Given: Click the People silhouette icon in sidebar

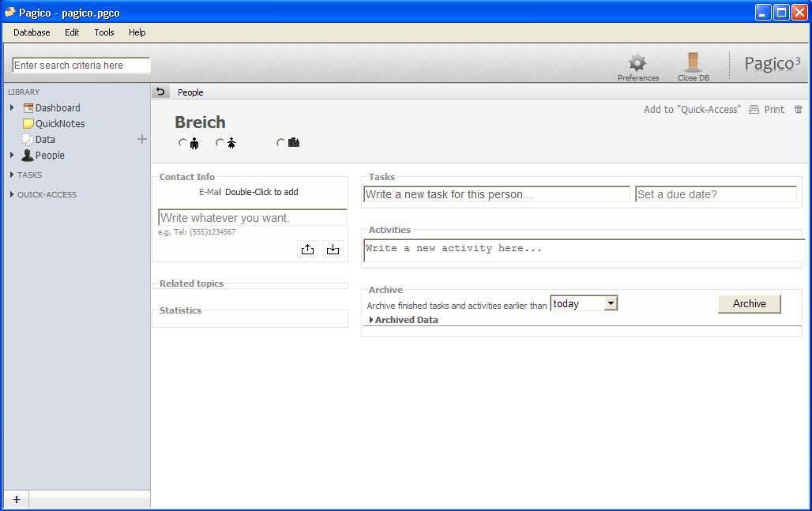Looking at the screenshot, I should point(28,155).
